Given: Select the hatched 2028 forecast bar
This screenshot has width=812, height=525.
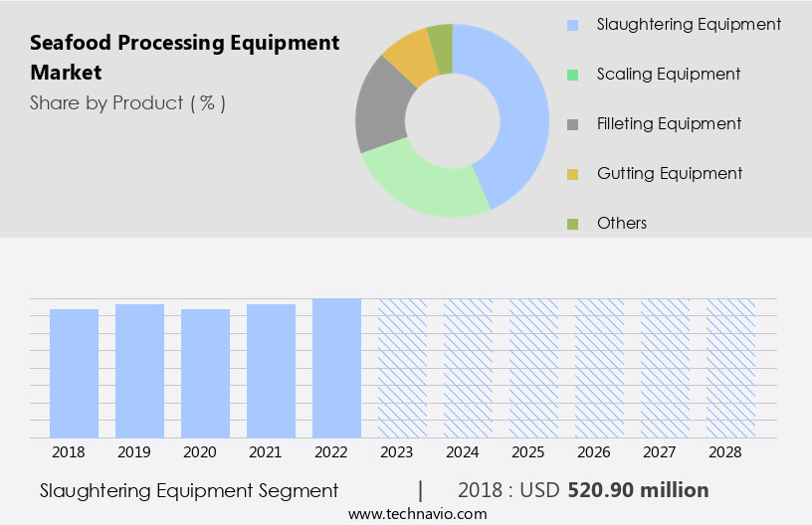Looking at the screenshot, I should tap(730, 368).
